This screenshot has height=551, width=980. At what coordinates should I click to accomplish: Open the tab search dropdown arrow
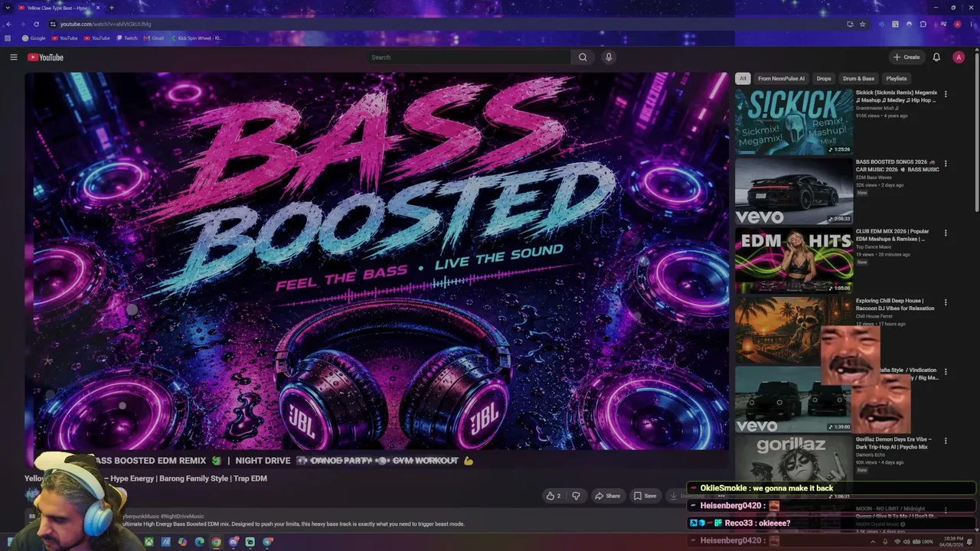pos(8,8)
